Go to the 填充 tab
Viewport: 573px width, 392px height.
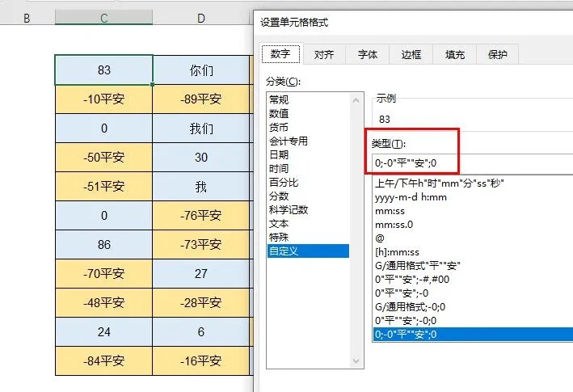(x=454, y=54)
